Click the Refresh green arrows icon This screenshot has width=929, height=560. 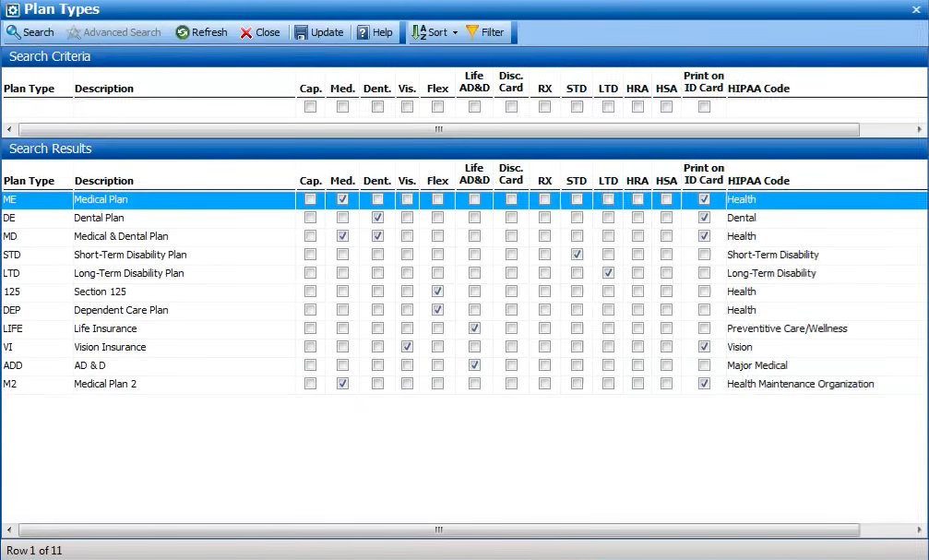tap(183, 32)
